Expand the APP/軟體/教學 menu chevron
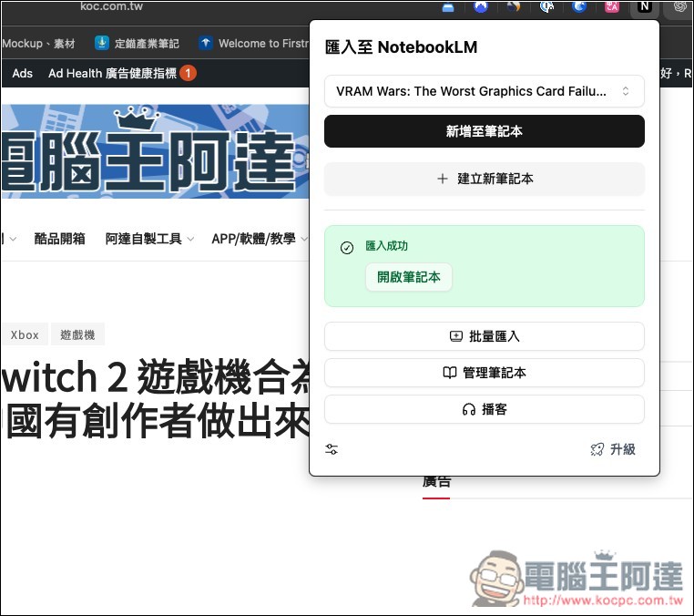Image resolution: width=694 pixels, height=616 pixels. coord(303,239)
